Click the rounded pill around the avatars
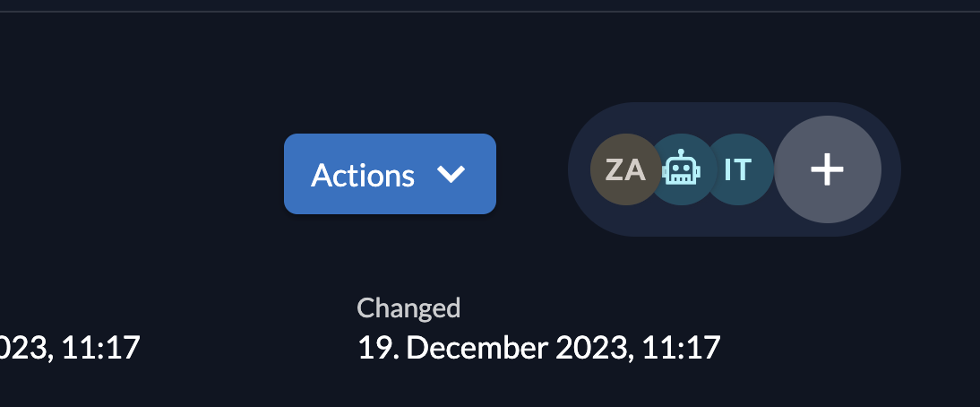This screenshot has height=407, width=980. [735, 169]
